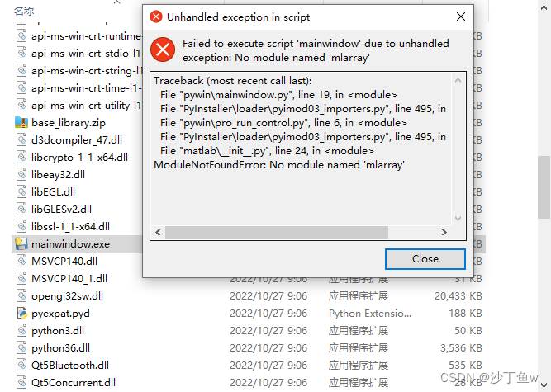Click the traceback text area
Screen dimensions: 551x392
coord(306,149)
